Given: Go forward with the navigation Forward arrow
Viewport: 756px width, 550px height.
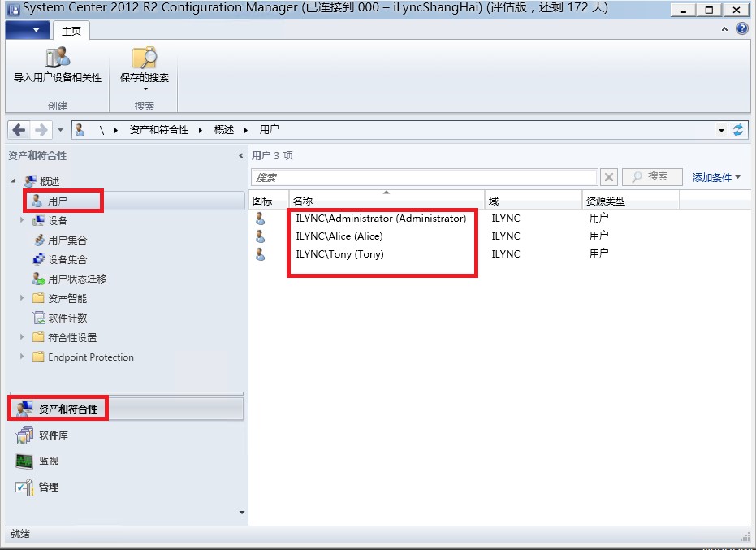Looking at the screenshot, I should click(x=41, y=130).
